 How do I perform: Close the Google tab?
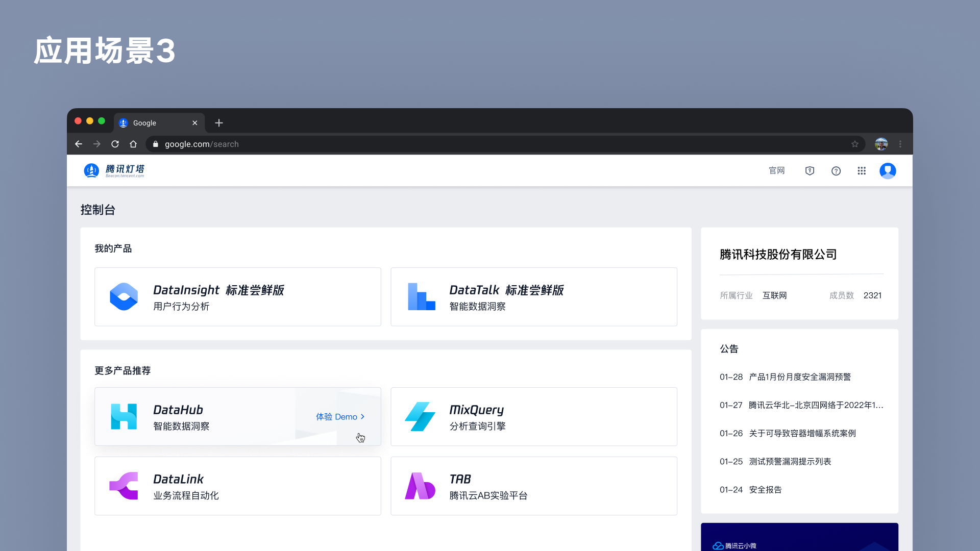point(194,123)
